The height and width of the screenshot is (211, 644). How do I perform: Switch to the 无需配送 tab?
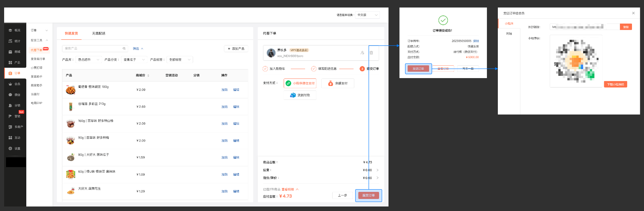tap(99, 33)
